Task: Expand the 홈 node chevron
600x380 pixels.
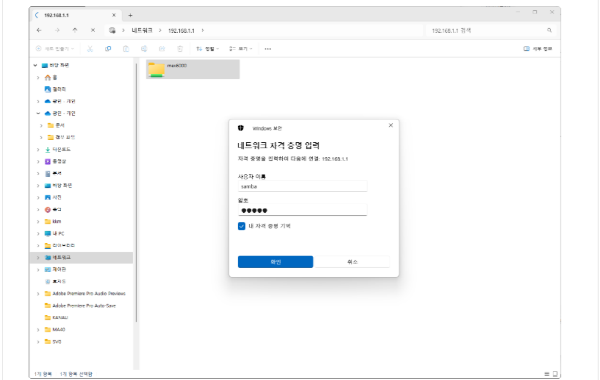Action: tap(38, 77)
